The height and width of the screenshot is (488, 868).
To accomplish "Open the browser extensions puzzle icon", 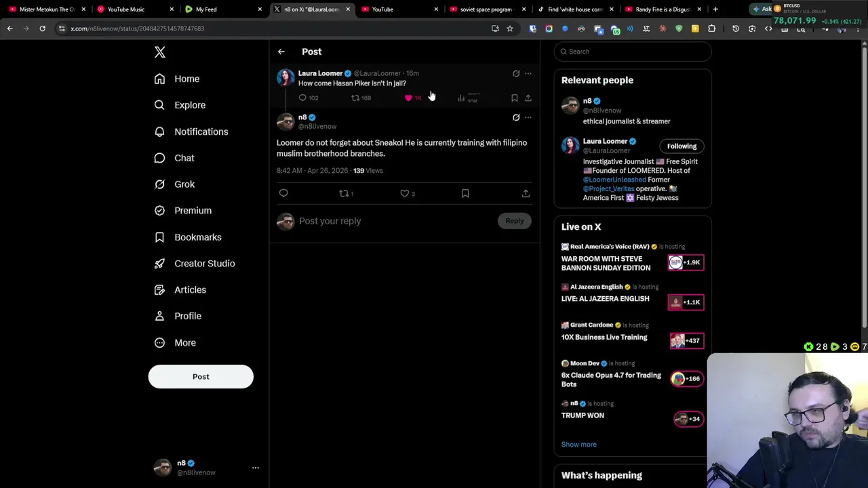I will [711, 28].
